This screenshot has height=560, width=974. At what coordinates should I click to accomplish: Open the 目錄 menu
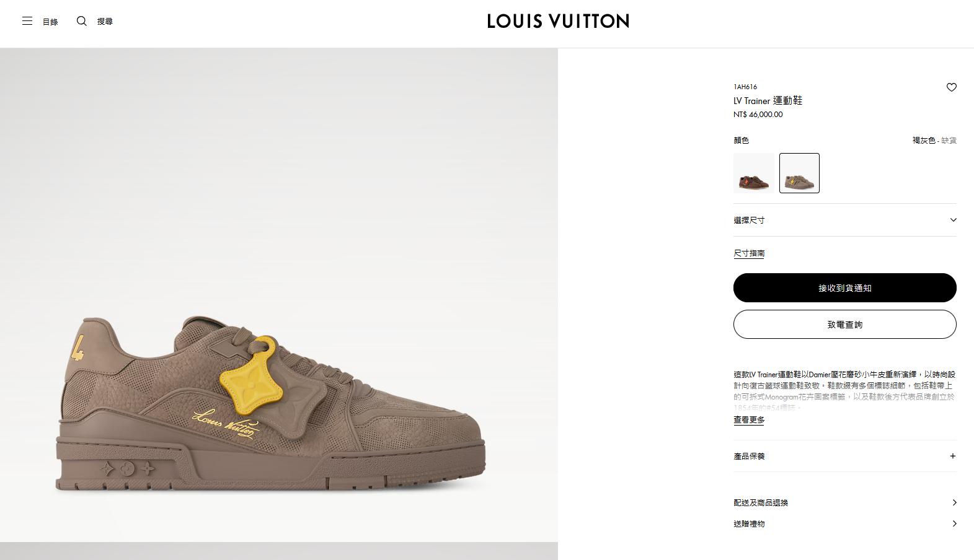coord(50,22)
